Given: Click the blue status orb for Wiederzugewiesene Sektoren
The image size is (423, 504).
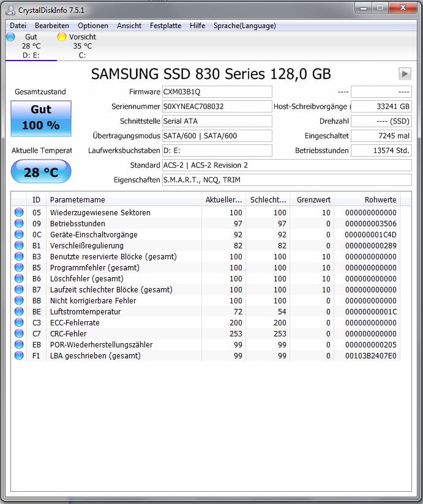Looking at the screenshot, I should click(x=19, y=212).
